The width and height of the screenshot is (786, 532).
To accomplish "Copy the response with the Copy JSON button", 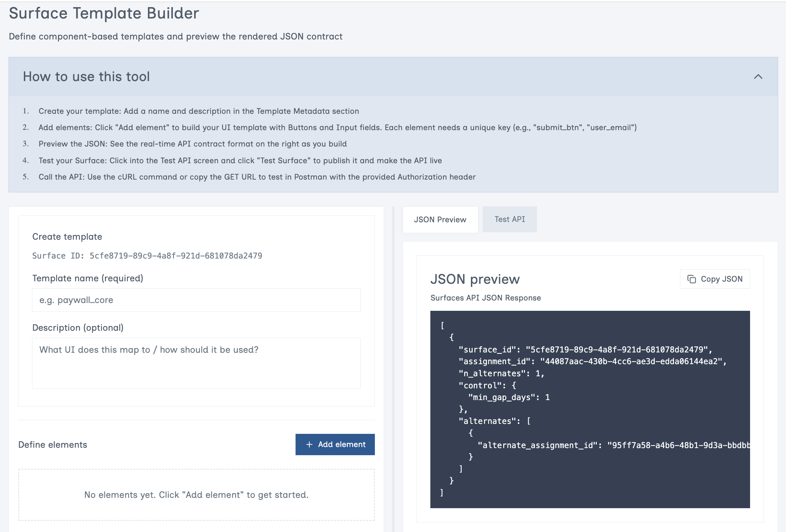I will pos(715,279).
